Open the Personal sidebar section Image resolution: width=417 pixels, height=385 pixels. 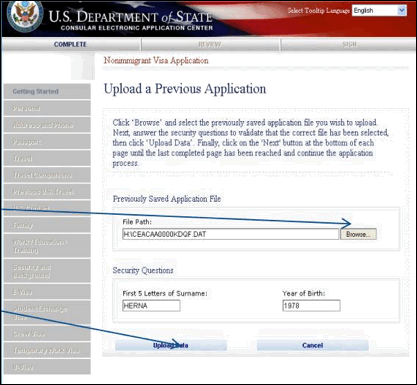pyautogui.click(x=47, y=108)
